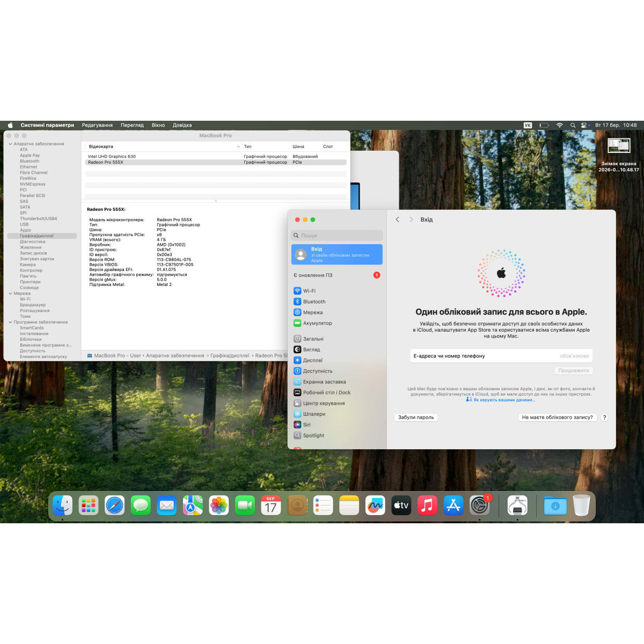Open Apple TV app in Dock

[401, 505]
